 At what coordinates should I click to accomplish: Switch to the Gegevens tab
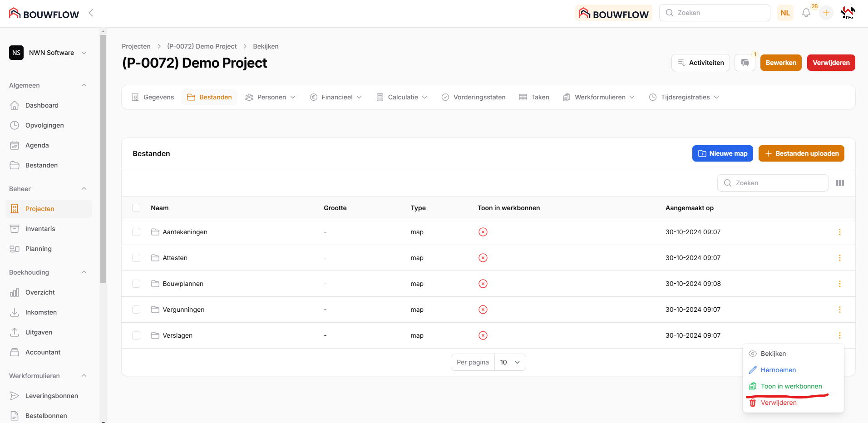click(153, 97)
